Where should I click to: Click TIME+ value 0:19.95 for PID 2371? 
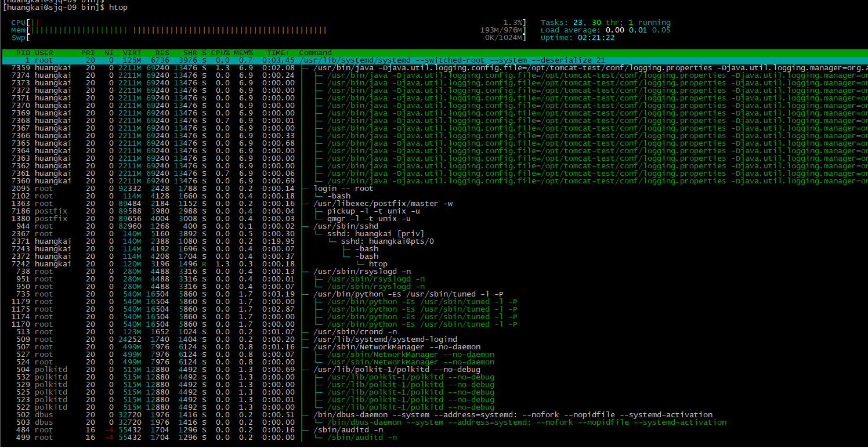278,241
